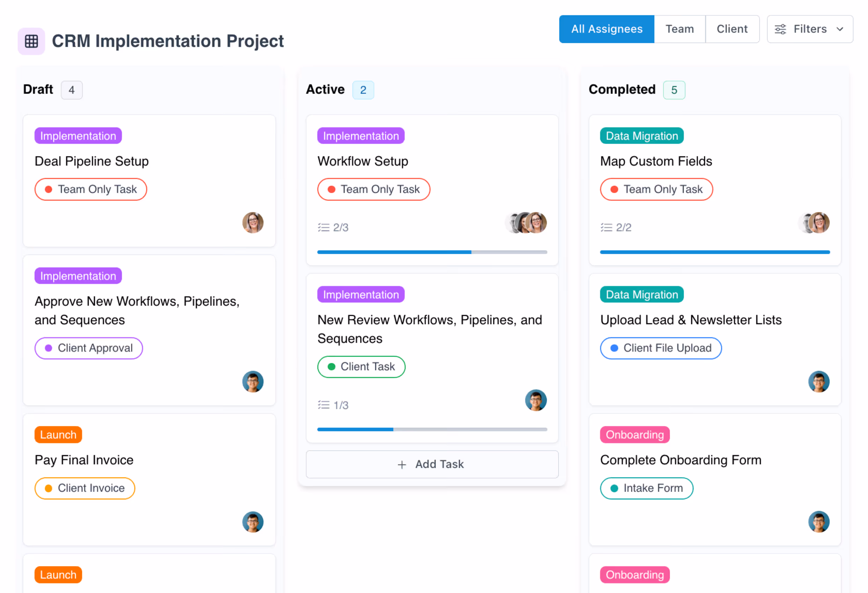Click the Draft column count badge
This screenshot has height=593, width=868.
(x=71, y=90)
